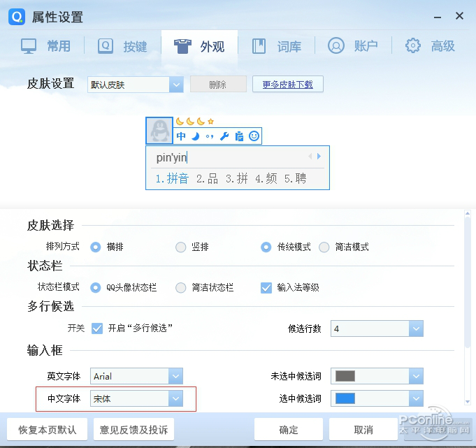476x448 pixels.
Task: Select 简洁状态栏 radio button
Action: 180,287
